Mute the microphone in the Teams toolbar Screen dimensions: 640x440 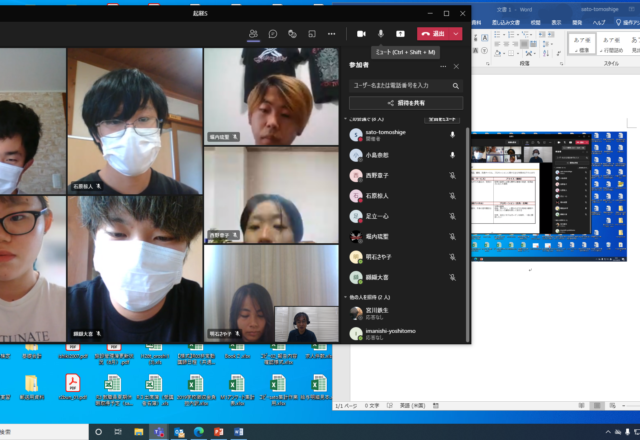click(x=380, y=33)
